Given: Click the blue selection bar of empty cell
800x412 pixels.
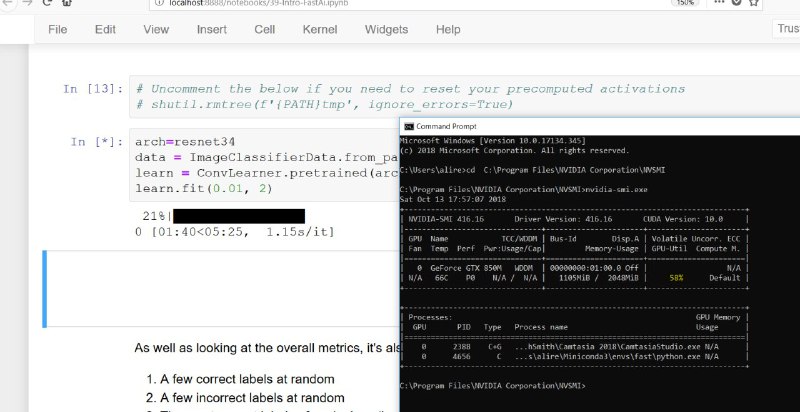Looking at the screenshot, I should point(45,289).
